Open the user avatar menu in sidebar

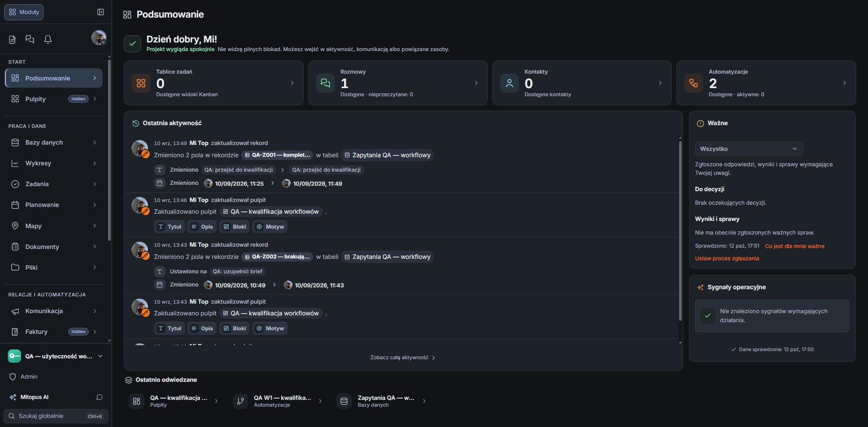tap(99, 38)
